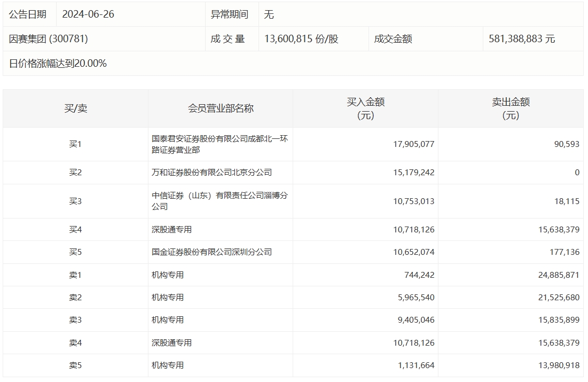Select the 买4 row label
Image resolution: width=588 pixels, height=382 pixels.
(x=75, y=230)
